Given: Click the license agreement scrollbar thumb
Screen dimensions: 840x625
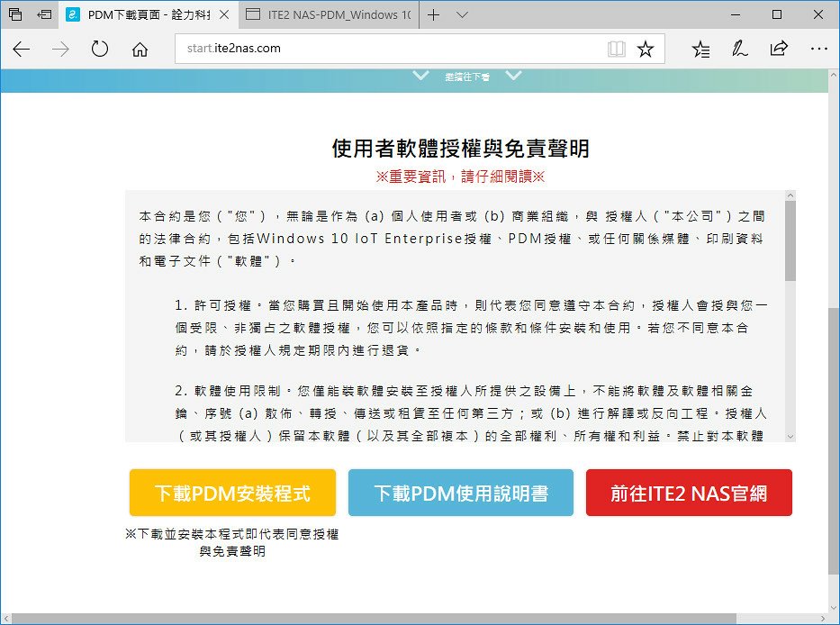Looking at the screenshot, I should pyautogui.click(x=790, y=240).
